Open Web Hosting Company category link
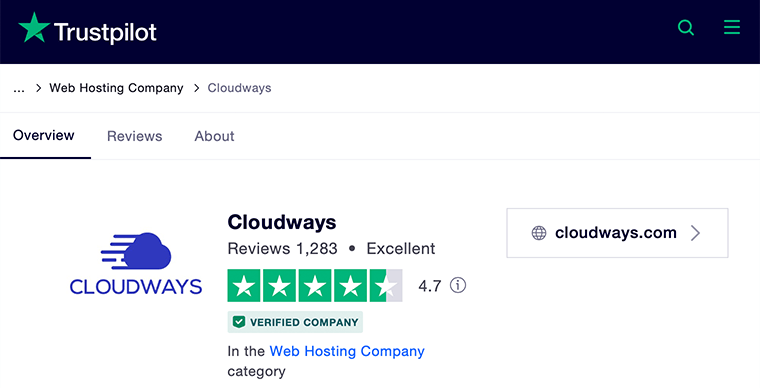760x388 pixels. [347, 351]
